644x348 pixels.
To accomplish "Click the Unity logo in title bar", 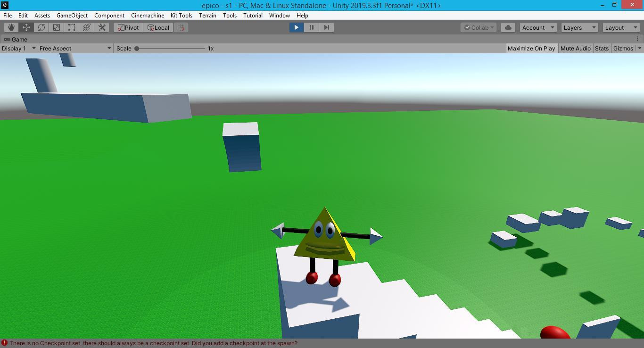I will (x=5, y=5).
